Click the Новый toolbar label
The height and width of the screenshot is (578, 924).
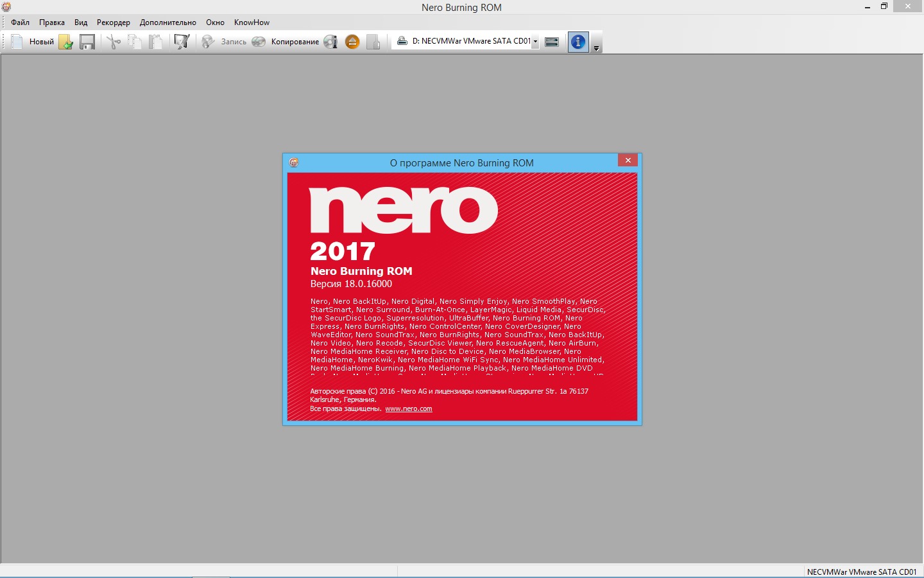tap(42, 42)
